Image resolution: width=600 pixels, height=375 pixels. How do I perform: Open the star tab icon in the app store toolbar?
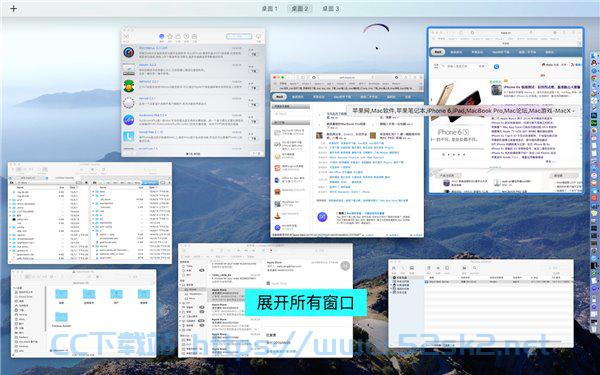[x=170, y=36]
